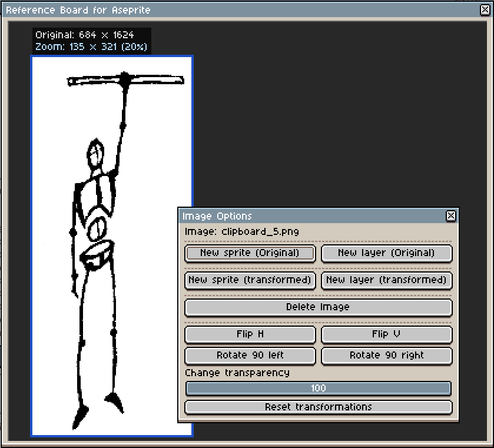Click the 'Image: clipboard_5.png' label
The image size is (494, 448).
tap(241, 231)
